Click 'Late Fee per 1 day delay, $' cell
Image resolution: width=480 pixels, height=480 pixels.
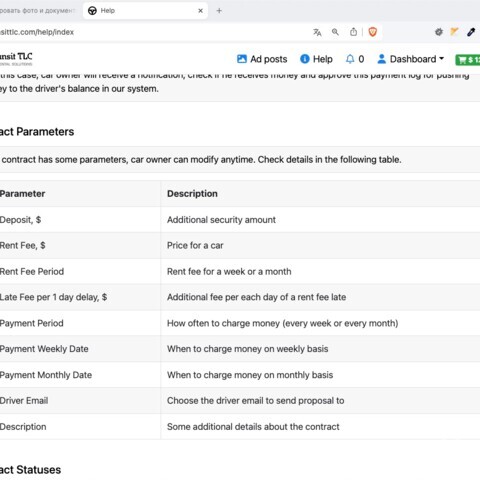(x=80, y=297)
